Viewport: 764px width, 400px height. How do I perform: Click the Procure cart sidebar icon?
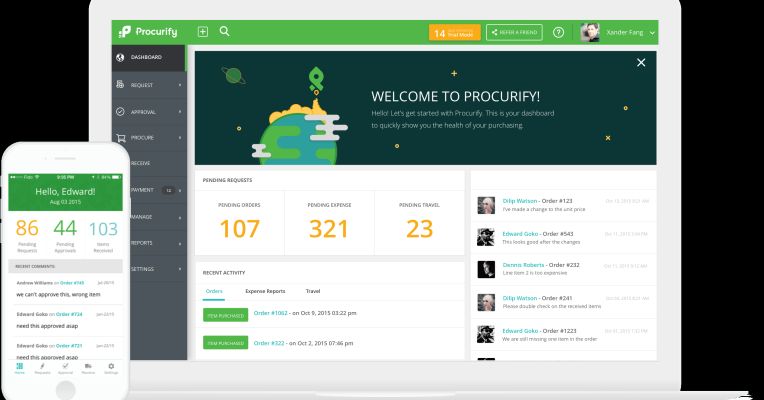[121, 138]
